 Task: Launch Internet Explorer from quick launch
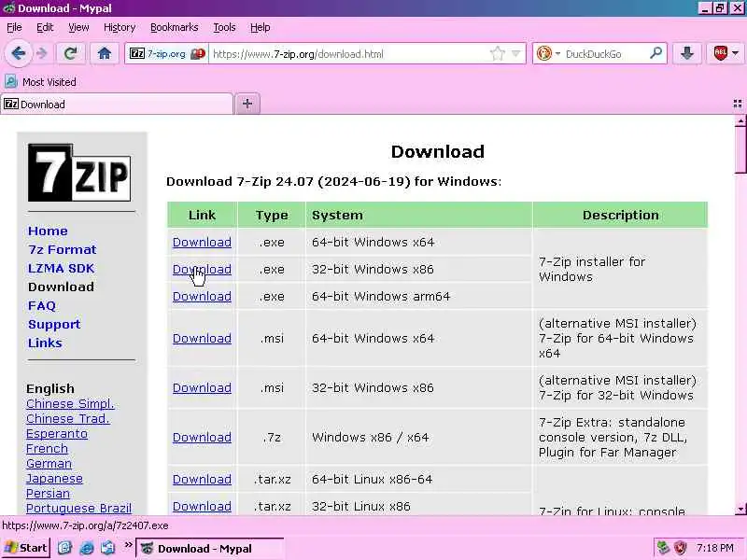[x=87, y=548]
